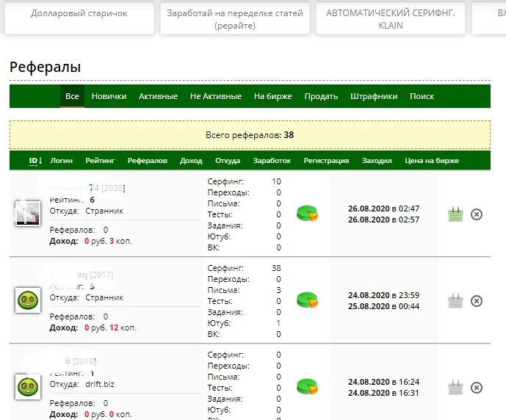
Task: Click date 26.08.2020 в 02:47
Action: [x=383, y=209]
